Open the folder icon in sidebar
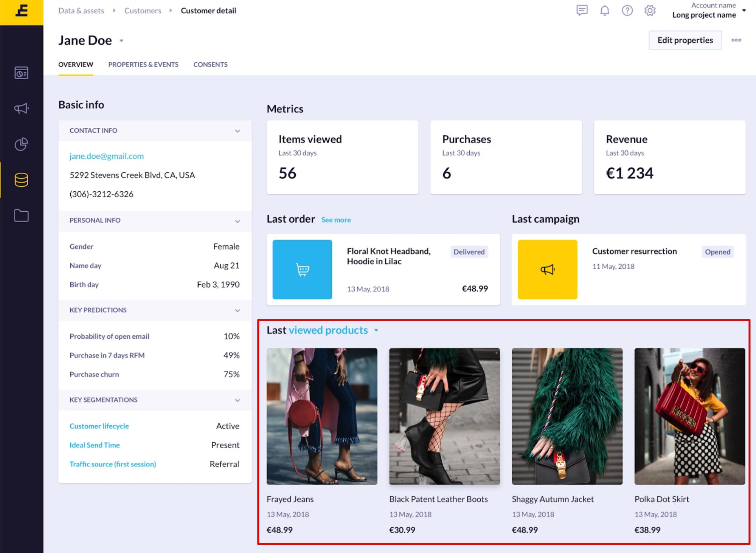 point(21,216)
